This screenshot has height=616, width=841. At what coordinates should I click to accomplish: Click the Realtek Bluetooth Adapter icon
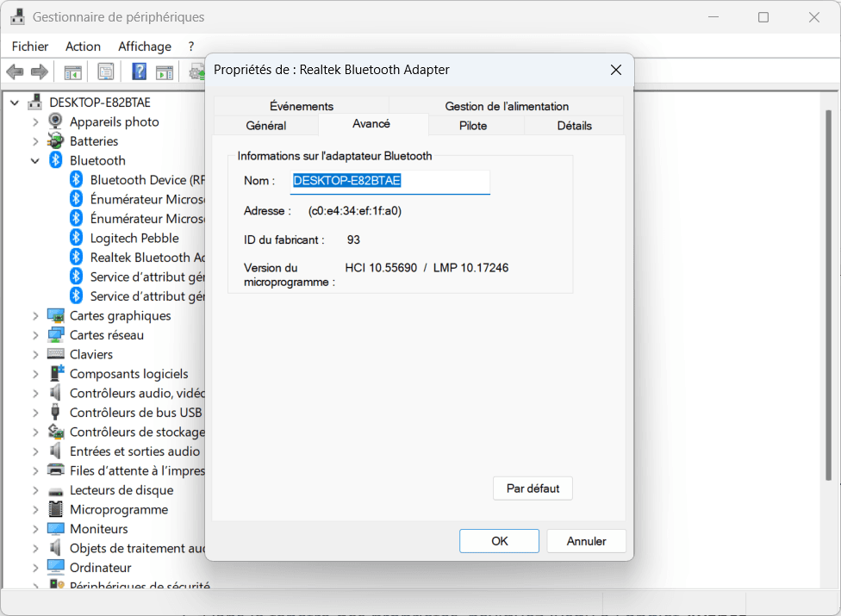click(76, 257)
